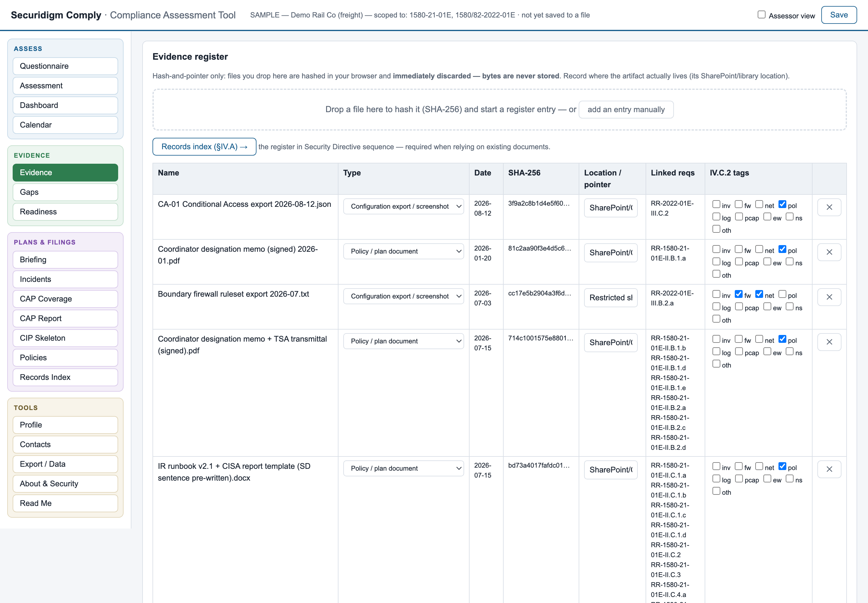Remove the CA-01 Conditional Access export entry

pyautogui.click(x=829, y=207)
